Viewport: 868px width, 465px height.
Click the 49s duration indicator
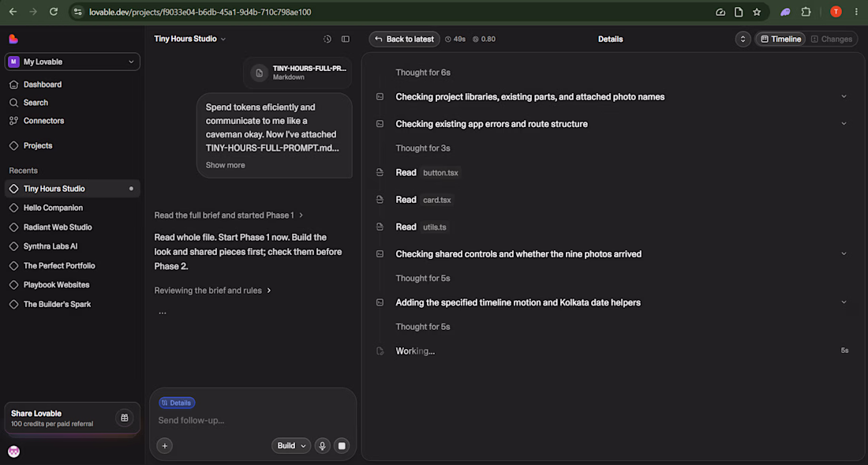(x=455, y=39)
